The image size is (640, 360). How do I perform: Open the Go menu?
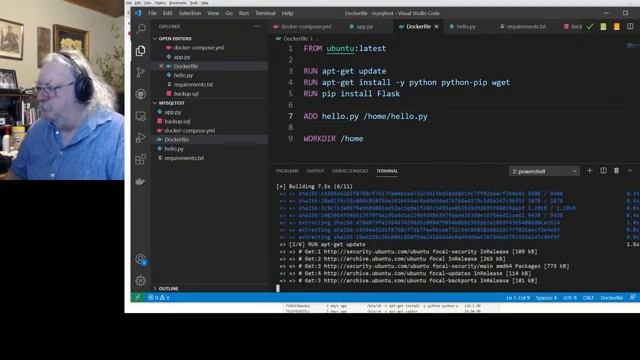pos(229,13)
